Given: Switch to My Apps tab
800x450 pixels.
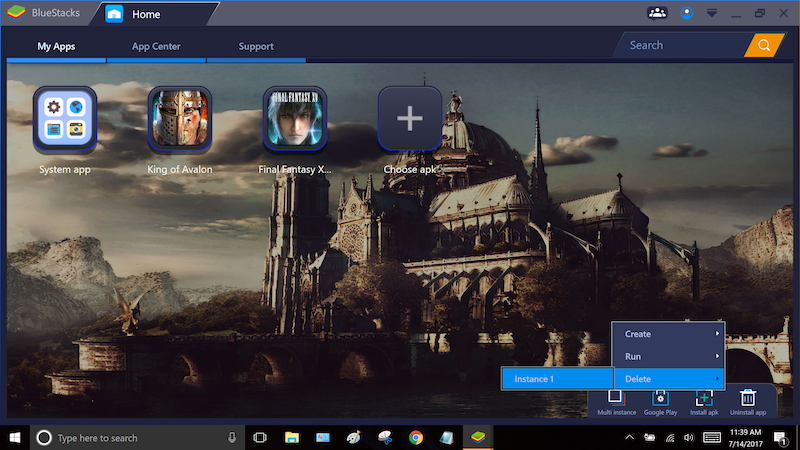Looking at the screenshot, I should (56, 46).
